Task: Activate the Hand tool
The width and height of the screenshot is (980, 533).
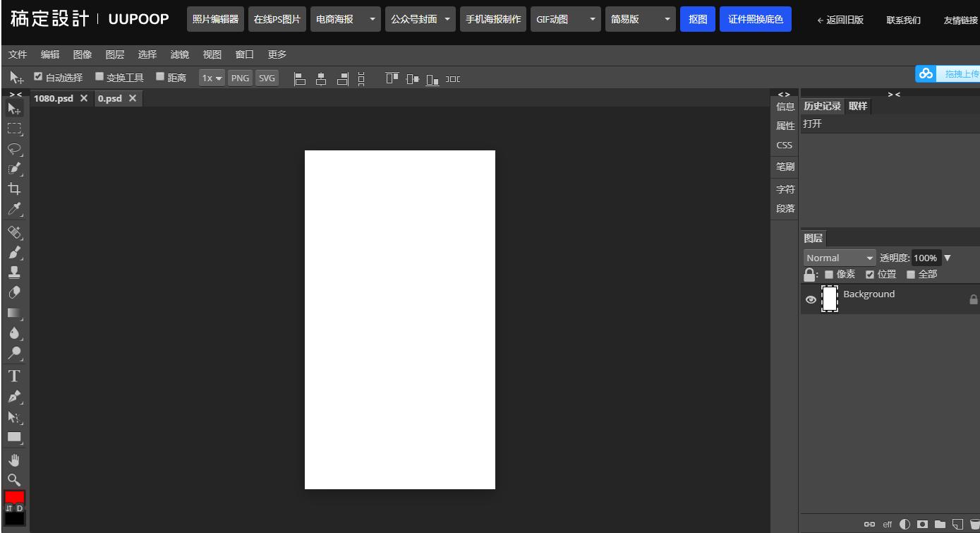Action: tap(14, 460)
